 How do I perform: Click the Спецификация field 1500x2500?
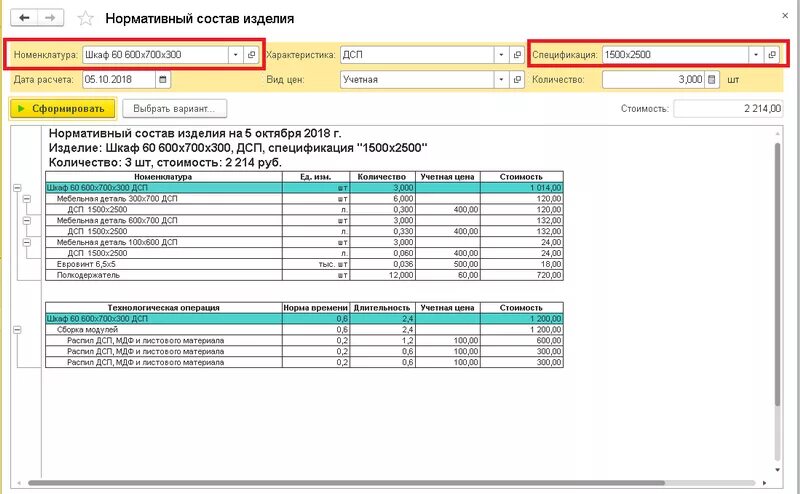point(675,55)
